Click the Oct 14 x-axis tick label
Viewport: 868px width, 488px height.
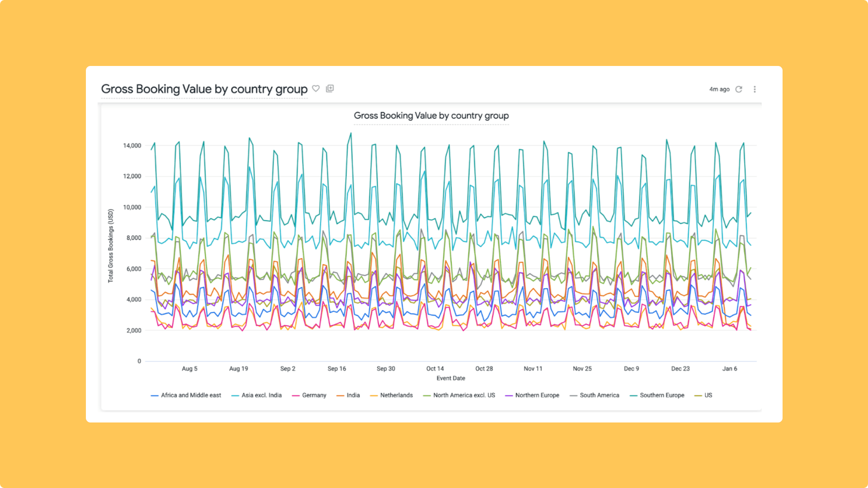[x=435, y=369]
